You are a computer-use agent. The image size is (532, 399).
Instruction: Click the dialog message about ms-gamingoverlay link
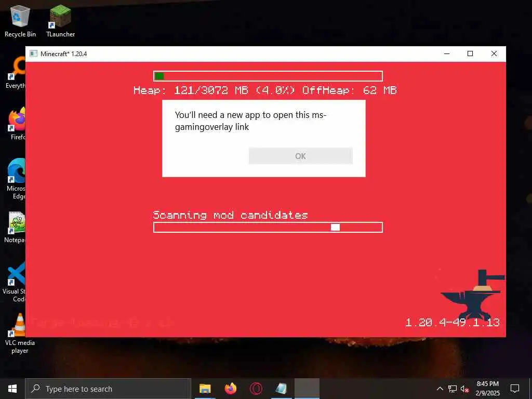point(250,121)
